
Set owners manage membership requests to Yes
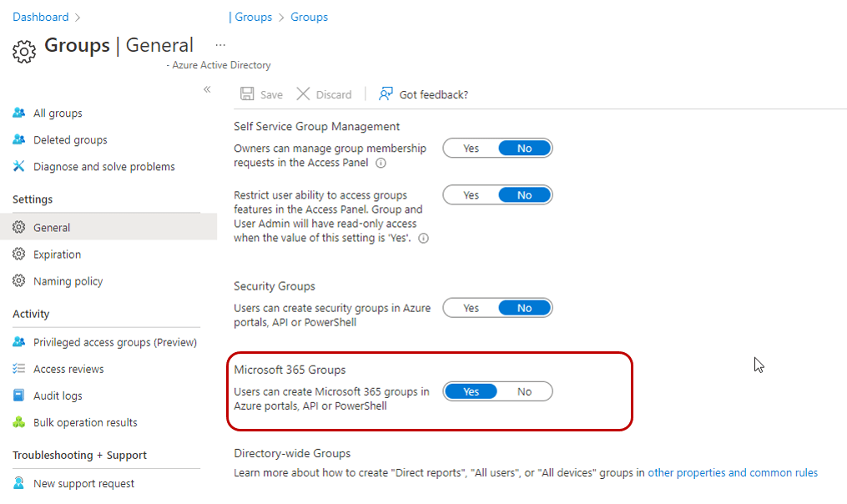point(471,149)
